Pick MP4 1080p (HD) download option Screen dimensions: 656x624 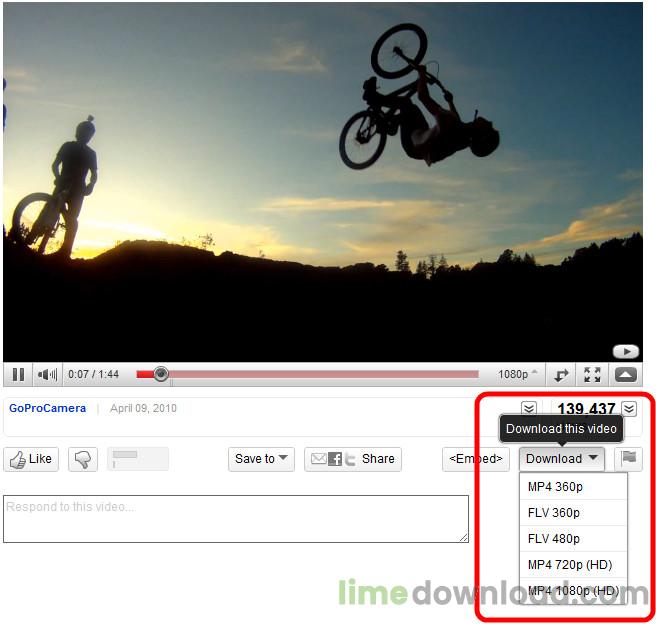click(x=573, y=591)
